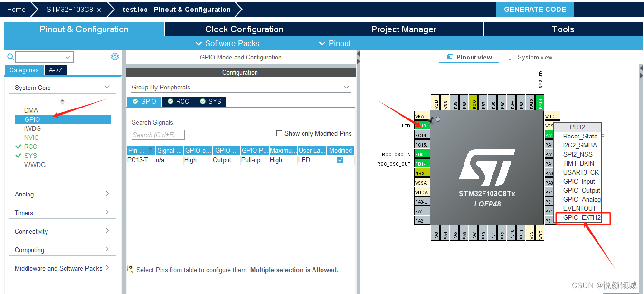This screenshot has height=294, width=644.
Task: Select IWDG in System Core list
Action: tap(32, 128)
